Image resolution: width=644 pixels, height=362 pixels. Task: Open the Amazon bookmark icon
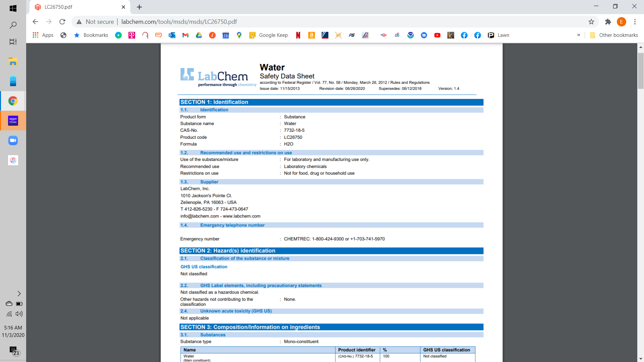[x=312, y=35]
